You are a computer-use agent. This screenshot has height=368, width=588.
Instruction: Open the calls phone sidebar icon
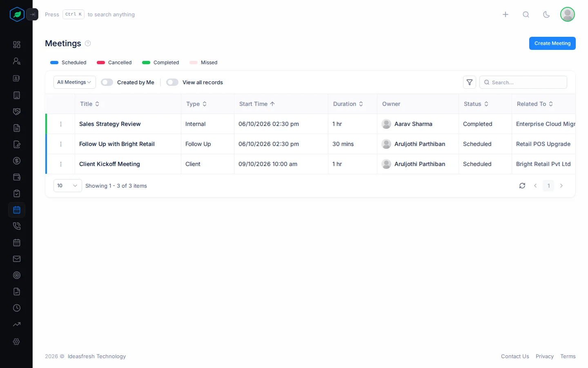(x=17, y=226)
